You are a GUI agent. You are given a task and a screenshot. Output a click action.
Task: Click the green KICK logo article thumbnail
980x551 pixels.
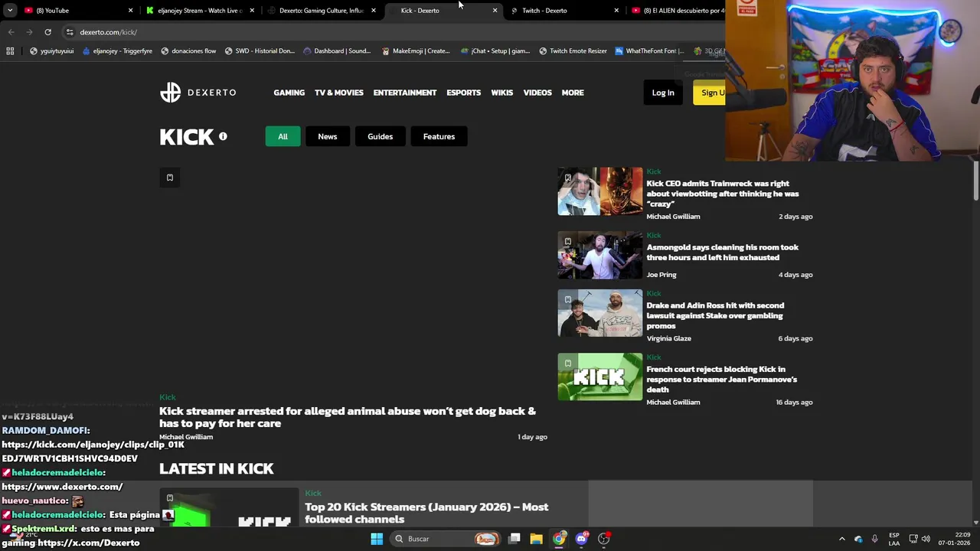coord(600,377)
